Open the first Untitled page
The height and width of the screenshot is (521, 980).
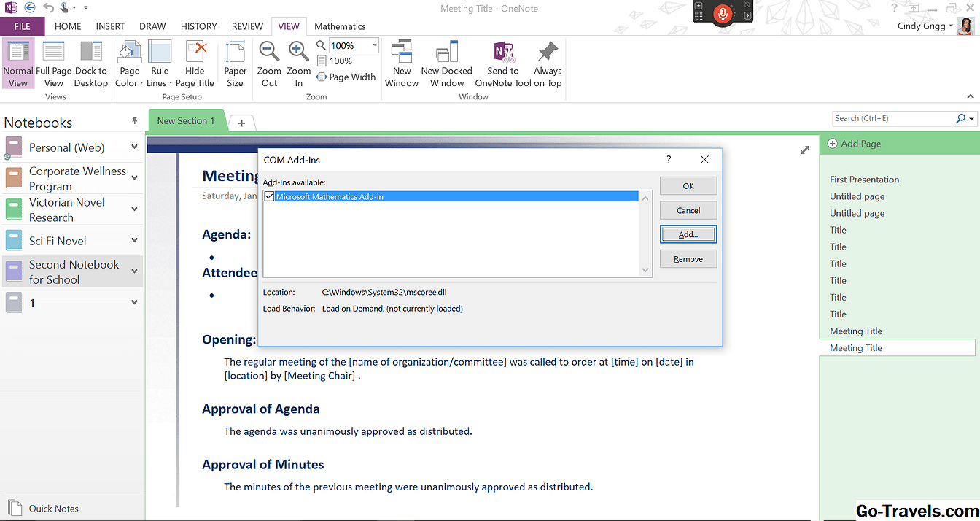tap(857, 196)
